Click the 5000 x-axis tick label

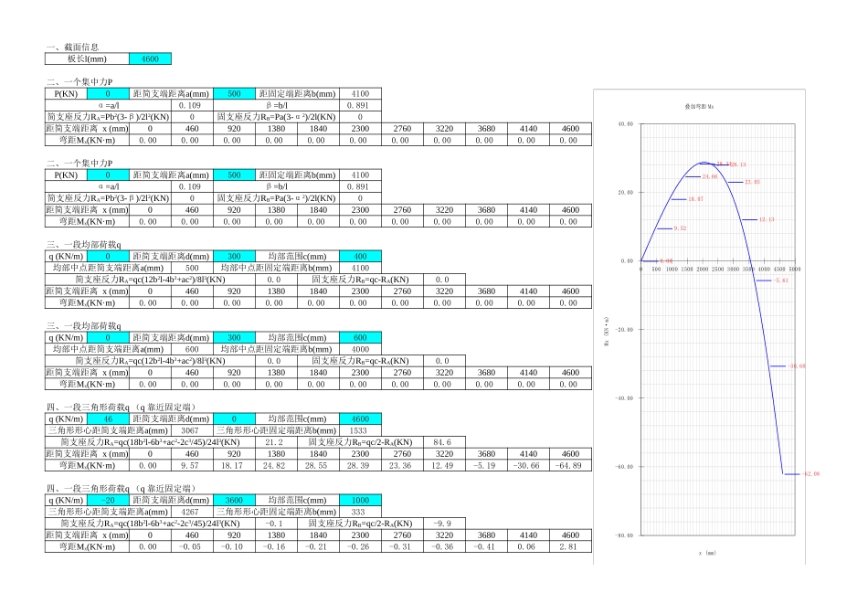pos(794,269)
